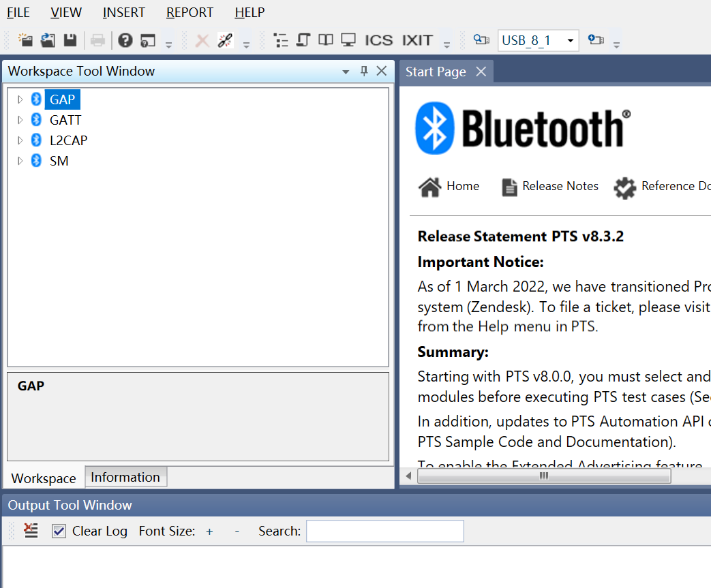711x588 pixels.
Task: Click the script scroll toolbar icon
Action: pyautogui.click(x=303, y=40)
